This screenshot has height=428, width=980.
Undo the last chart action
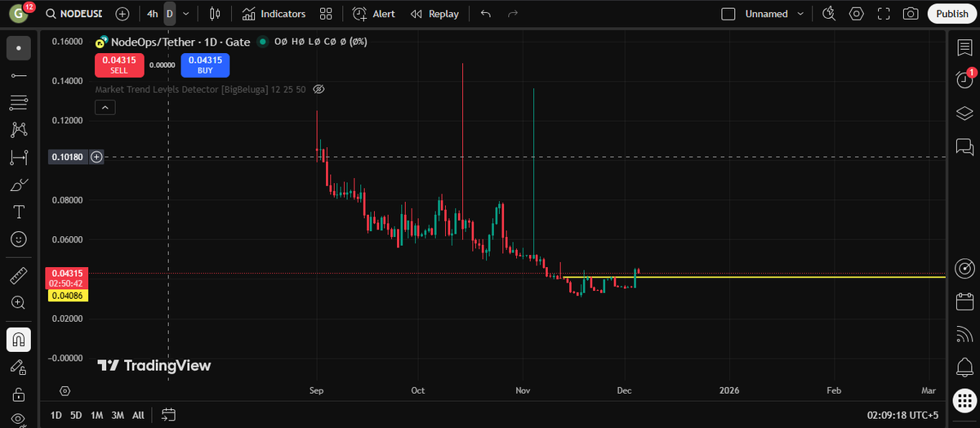click(x=486, y=14)
